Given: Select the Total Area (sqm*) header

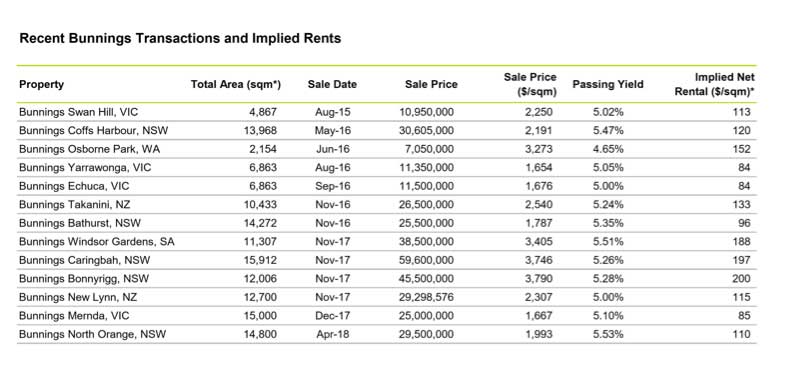Looking at the screenshot, I should coord(235,85).
